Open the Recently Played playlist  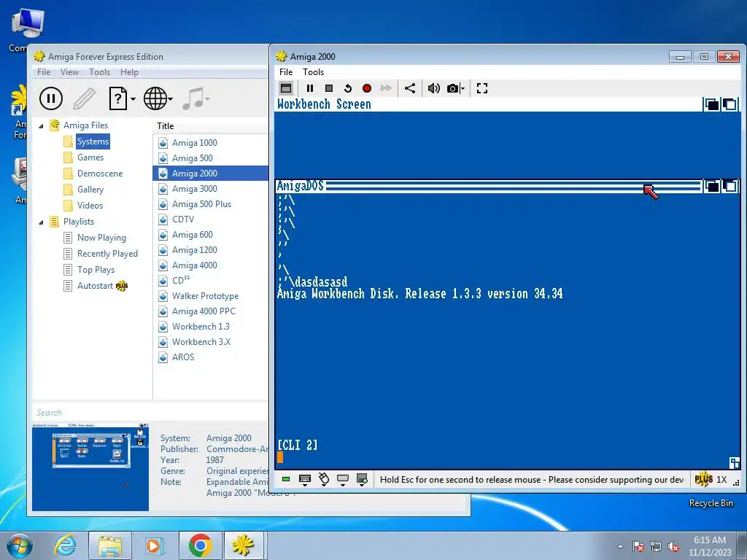coord(107,254)
